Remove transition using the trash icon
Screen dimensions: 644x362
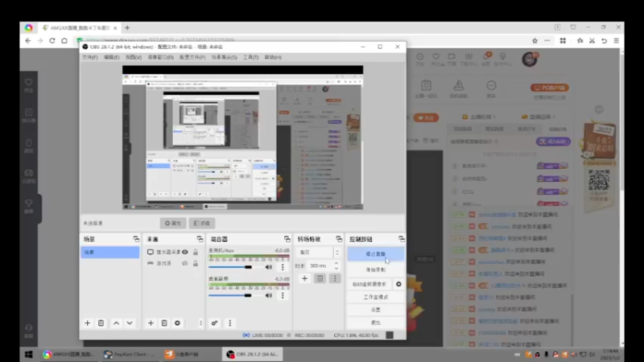pyautogui.click(x=320, y=278)
